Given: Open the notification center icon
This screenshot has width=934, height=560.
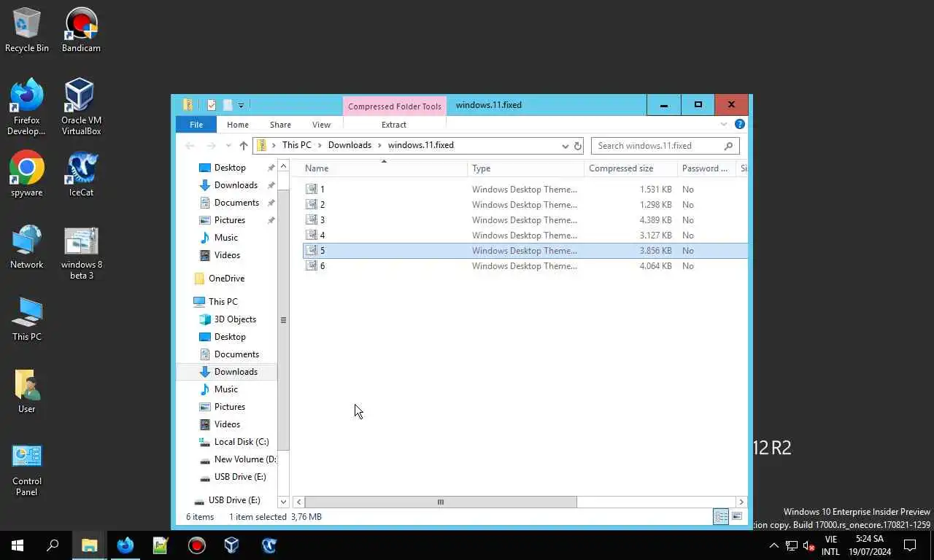Looking at the screenshot, I should 910,545.
